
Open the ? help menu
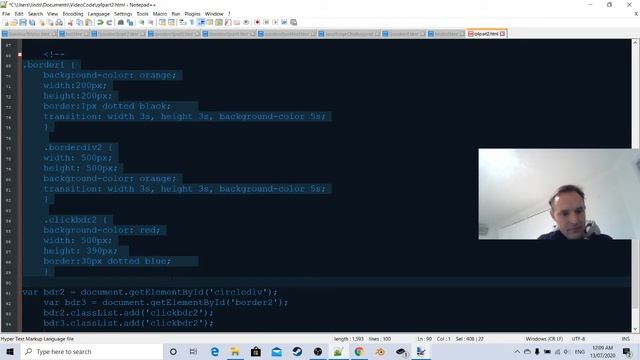tap(229, 14)
